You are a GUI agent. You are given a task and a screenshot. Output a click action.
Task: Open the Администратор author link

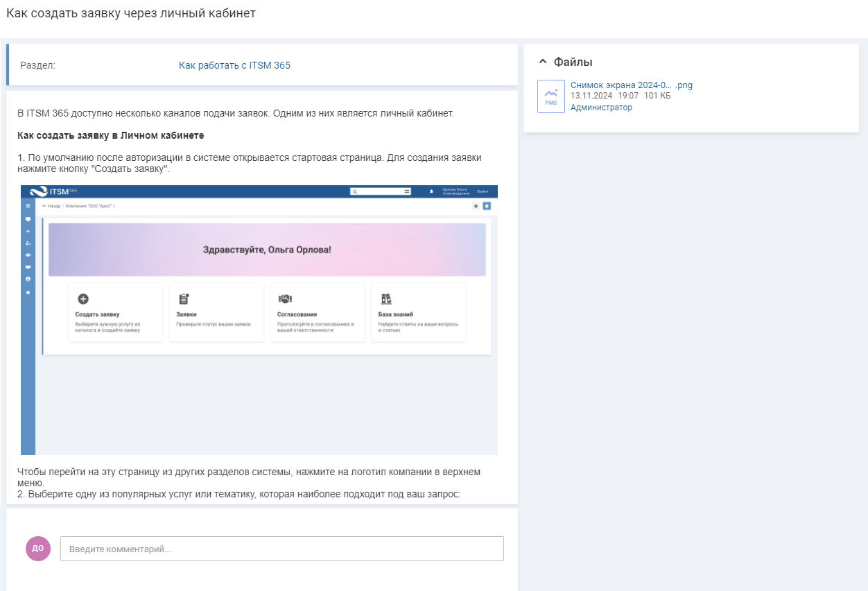(601, 108)
